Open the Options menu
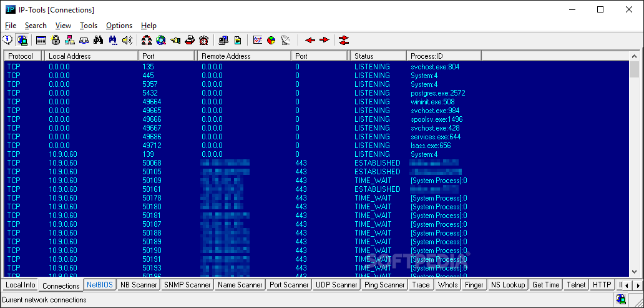 click(119, 26)
